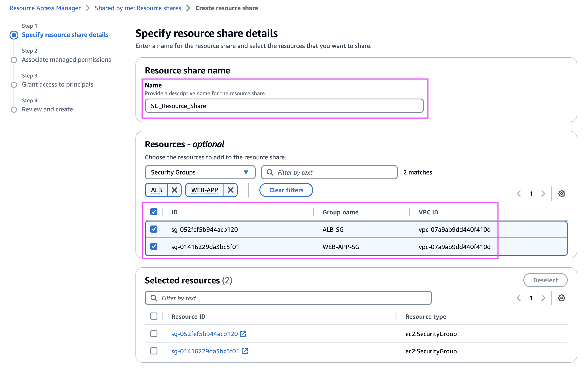
Task: Click the Clear filters button
Action: 286,190
